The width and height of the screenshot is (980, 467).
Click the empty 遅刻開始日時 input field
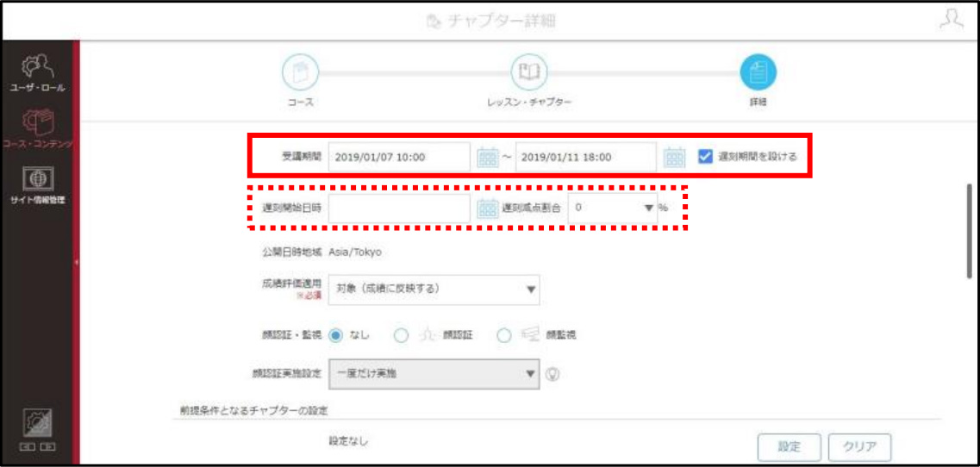coord(399,209)
